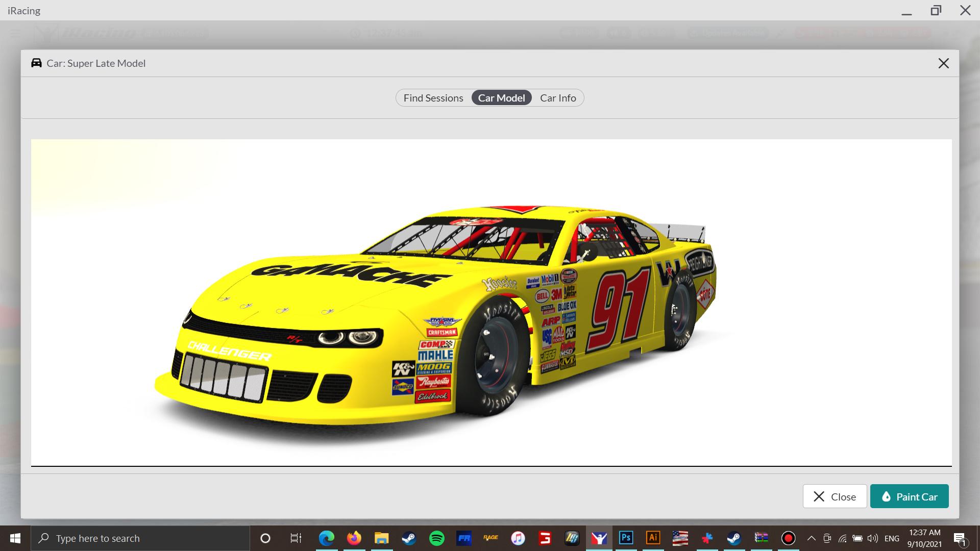Toggle Task View in the taskbar
980x551 pixels.
pos(296,538)
